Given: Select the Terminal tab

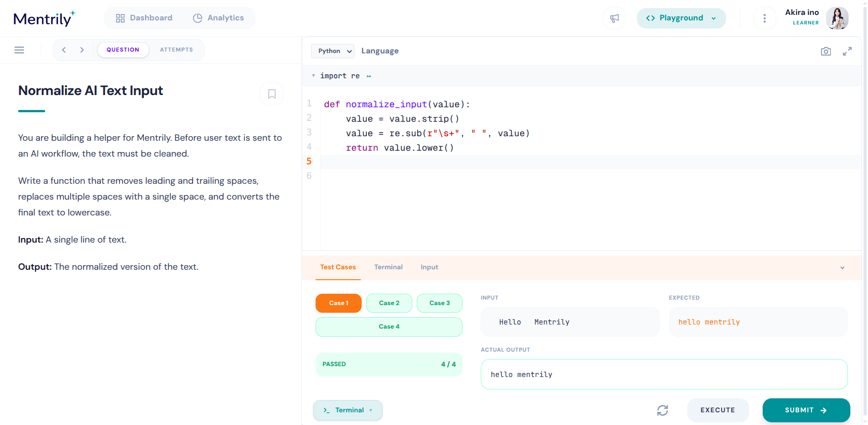Looking at the screenshot, I should pyautogui.click(x=388, y=267).
